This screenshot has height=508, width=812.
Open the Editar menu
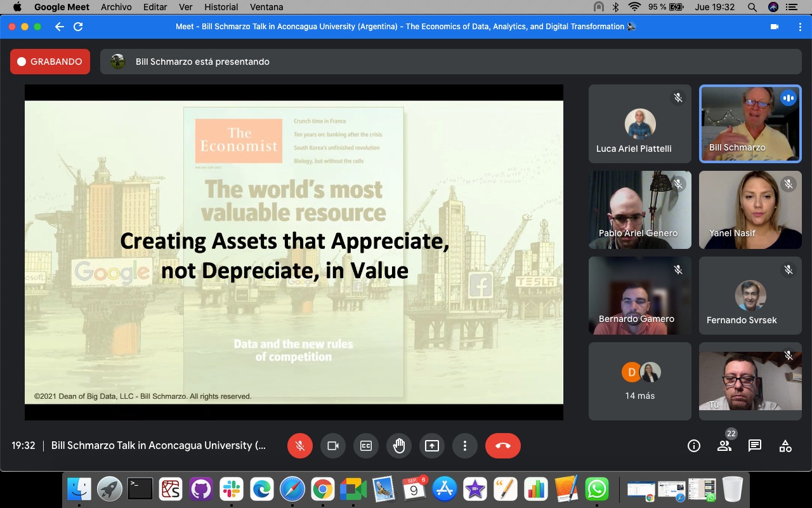(x=155, y=7)
